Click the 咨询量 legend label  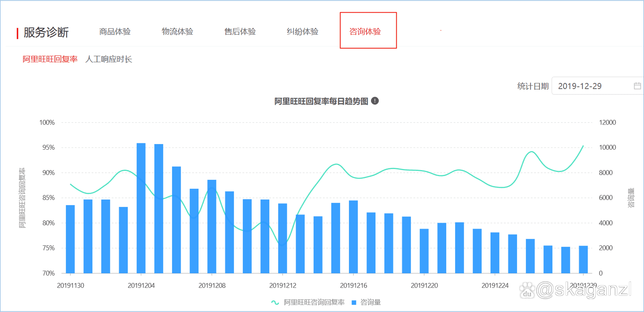(371, 302)
